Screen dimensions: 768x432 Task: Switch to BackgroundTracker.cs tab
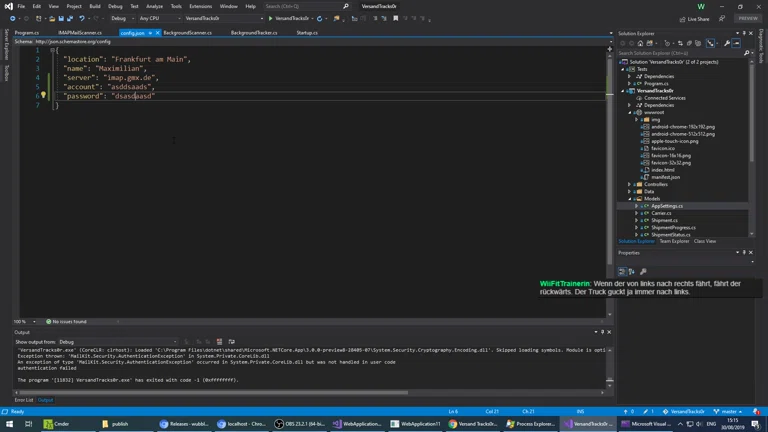(254, 33)
